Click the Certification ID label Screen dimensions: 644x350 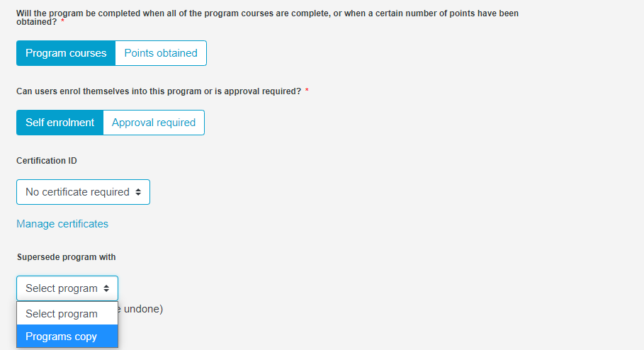pos(47,161)
